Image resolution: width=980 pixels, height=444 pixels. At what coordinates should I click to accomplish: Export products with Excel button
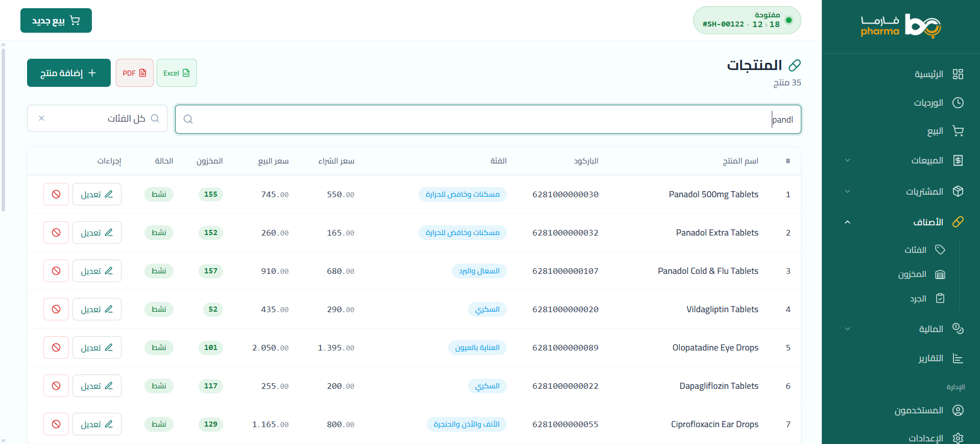click(177, 73)
